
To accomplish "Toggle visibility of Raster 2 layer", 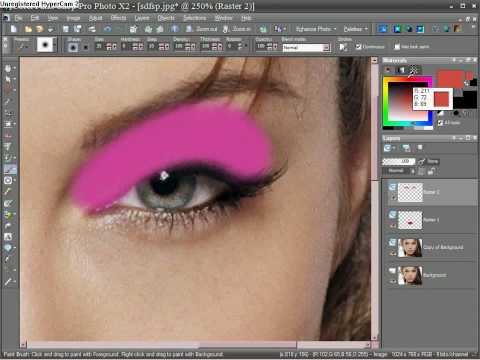I will tap(393, 198).
